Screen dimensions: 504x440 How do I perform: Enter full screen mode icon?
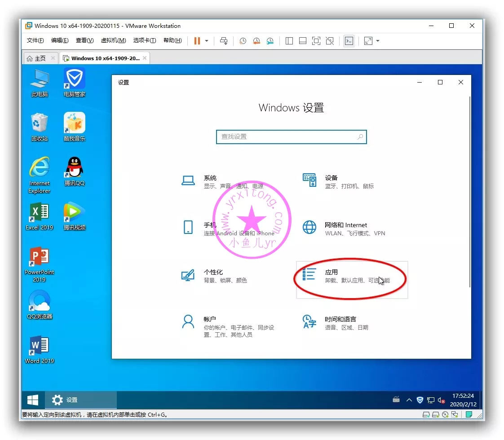316,41
